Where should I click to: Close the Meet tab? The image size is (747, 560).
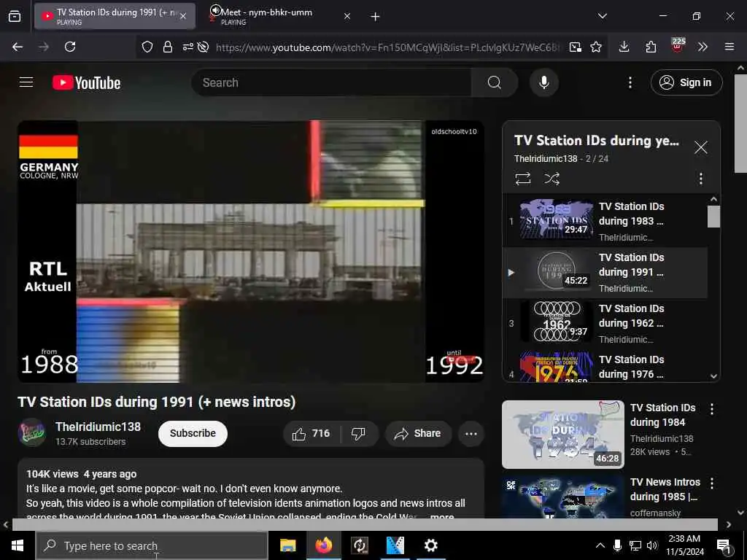pyautogui.click(x=347, y=16)
